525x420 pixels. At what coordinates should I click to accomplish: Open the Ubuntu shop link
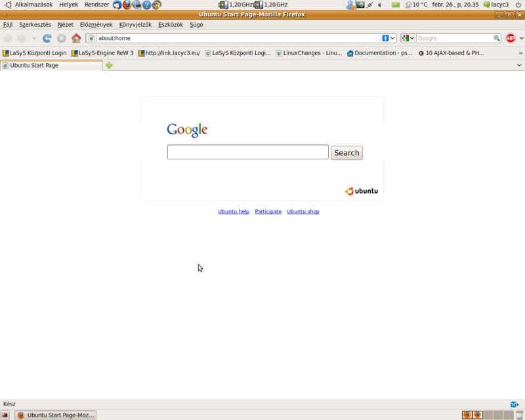point(303,211)
